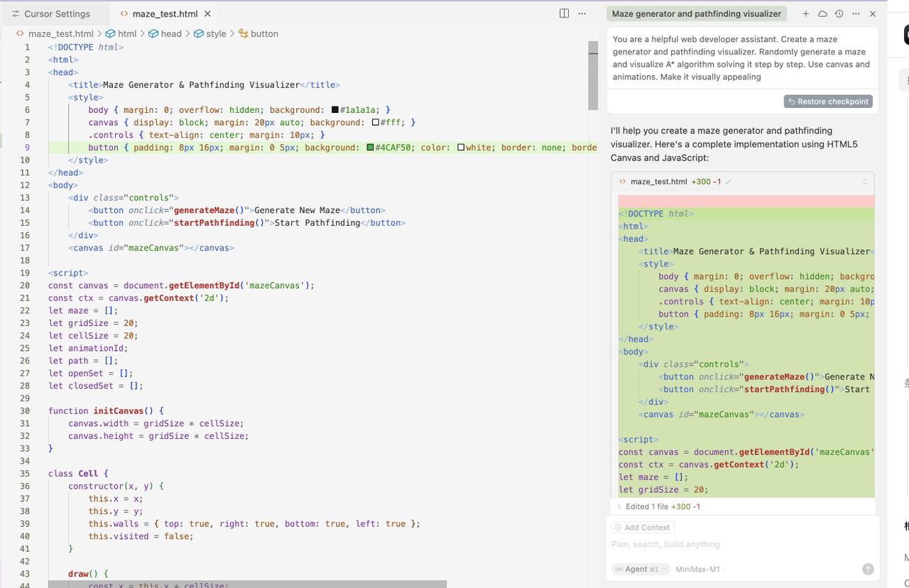Click the 'Plan, search, build anything' input
The height and width of the screenshot is (588, 909).
(739, 545)
